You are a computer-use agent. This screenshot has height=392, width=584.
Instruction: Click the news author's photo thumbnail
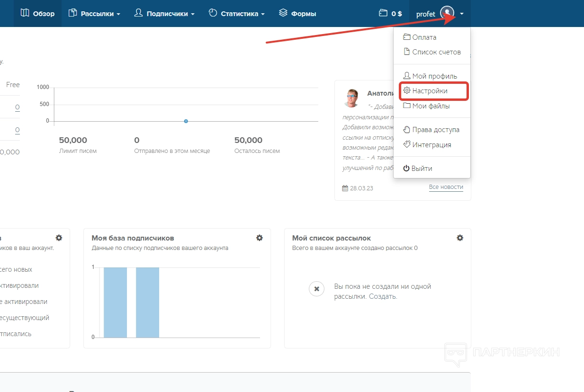(352, 98)
